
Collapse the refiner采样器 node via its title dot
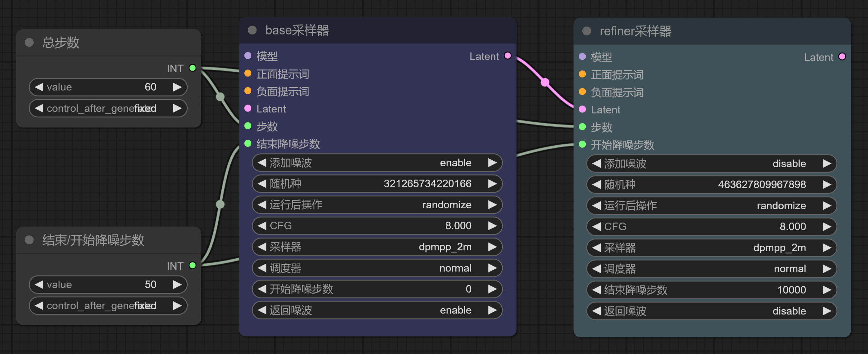(x=587, y=31)
